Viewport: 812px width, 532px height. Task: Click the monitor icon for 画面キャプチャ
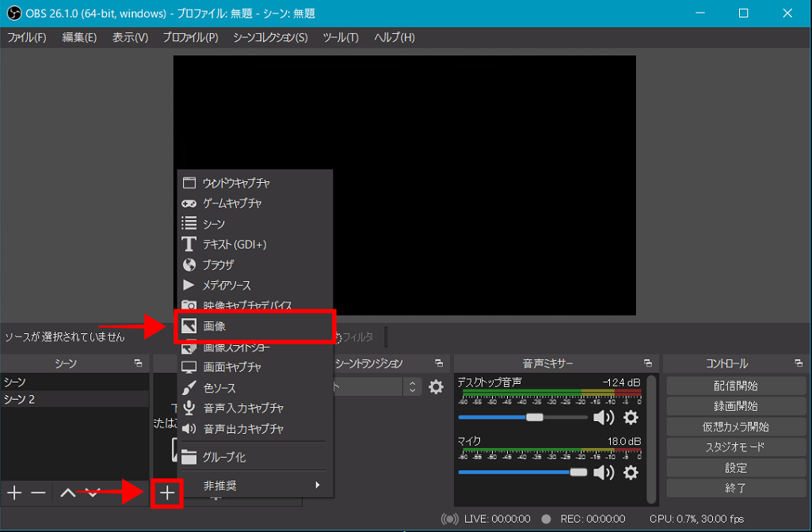(x=189, y=367)
